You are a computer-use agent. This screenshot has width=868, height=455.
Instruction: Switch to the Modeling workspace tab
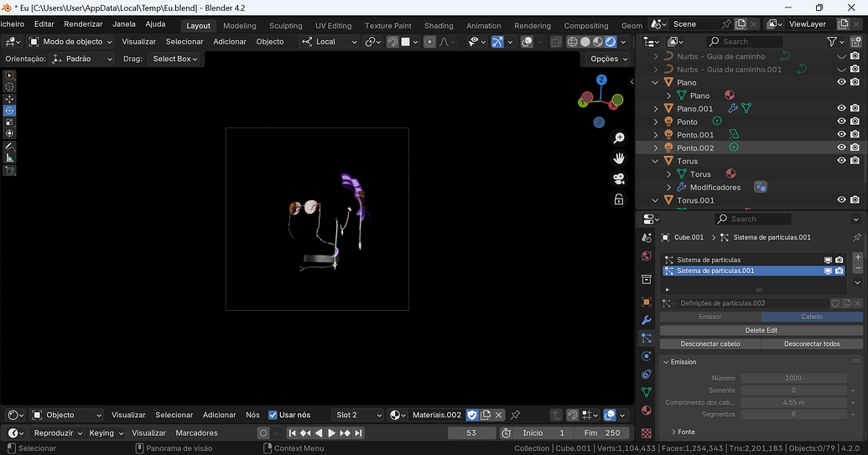(x=240, y=25)
